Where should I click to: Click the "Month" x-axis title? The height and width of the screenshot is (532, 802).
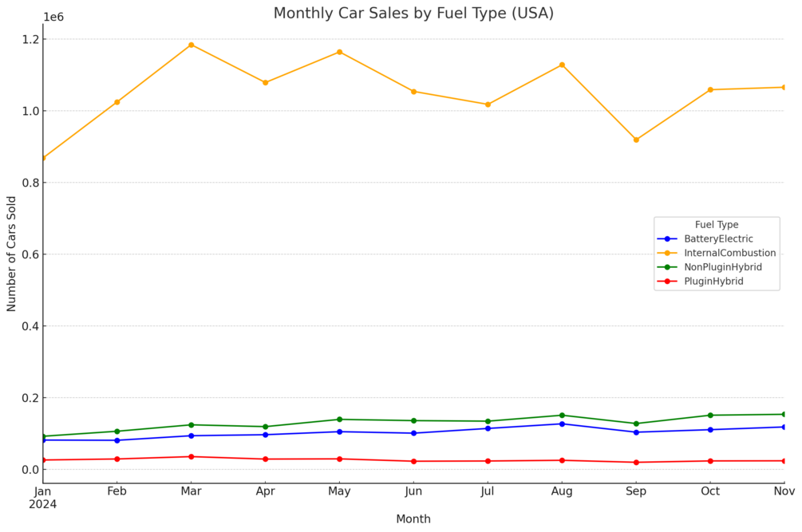click(413, 519)
